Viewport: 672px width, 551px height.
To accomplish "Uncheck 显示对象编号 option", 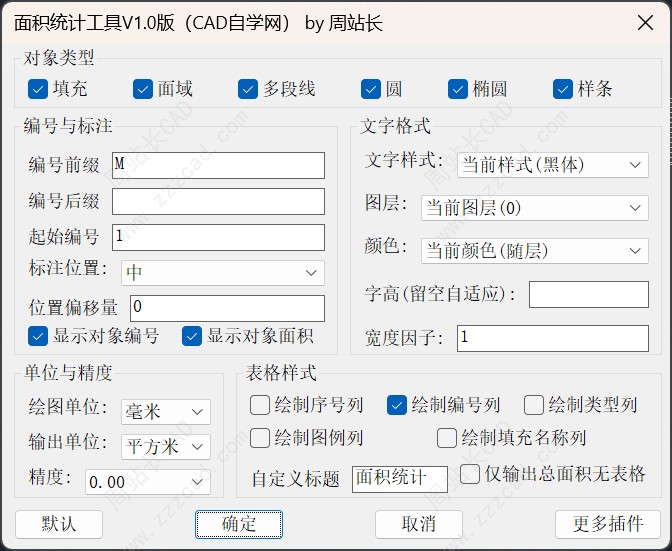I will [38, 336].
